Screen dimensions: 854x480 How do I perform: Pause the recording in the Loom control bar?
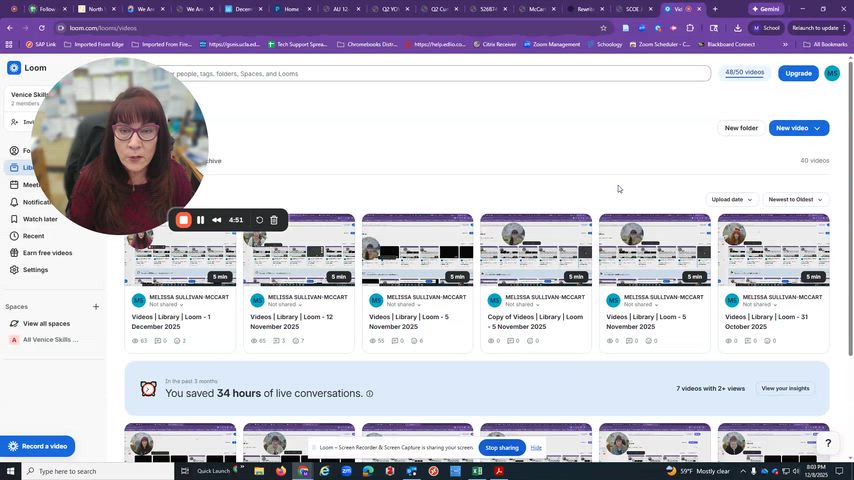201,220
